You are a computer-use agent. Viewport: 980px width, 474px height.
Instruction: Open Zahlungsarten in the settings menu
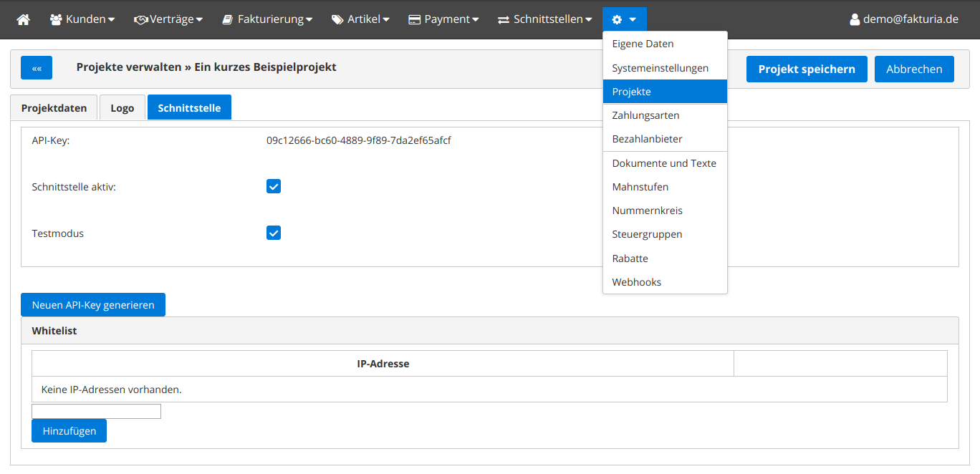coord(645,115)
